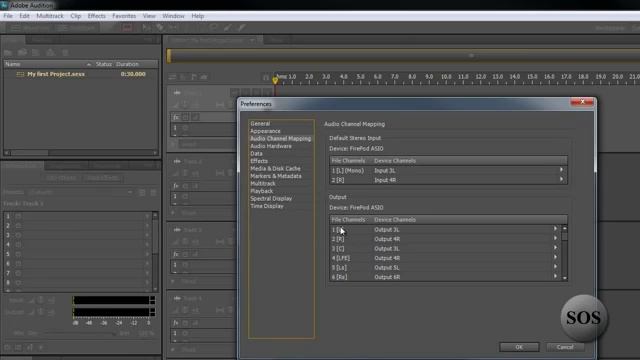Open output row 5 [Ls] channel arrow
The width and height of the screenshot is (640, 360).
pos(555,267)
